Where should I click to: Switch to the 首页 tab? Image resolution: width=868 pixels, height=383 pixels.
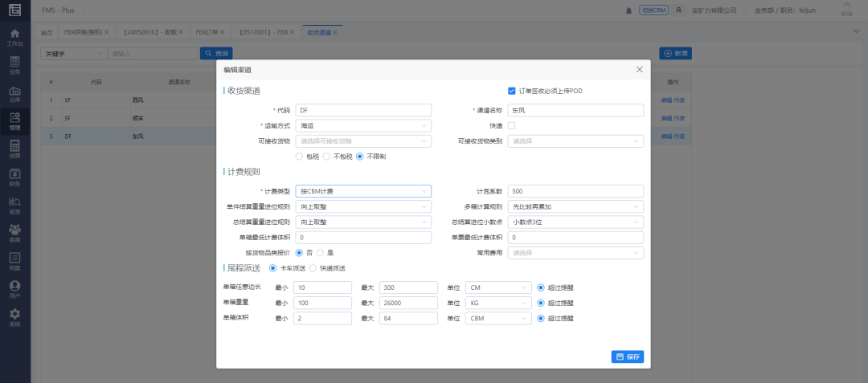tap(47, 33)
